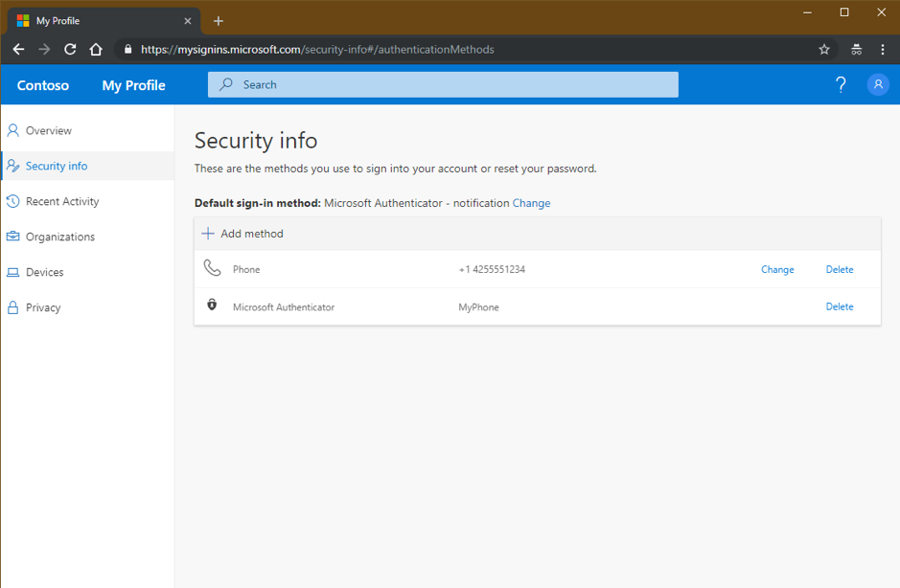
Task: Click inside the Search field
Action: click(441, 84)
